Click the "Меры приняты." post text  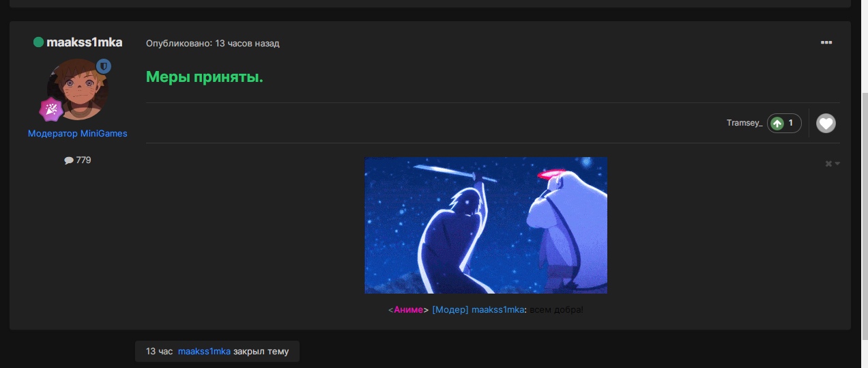204,77
